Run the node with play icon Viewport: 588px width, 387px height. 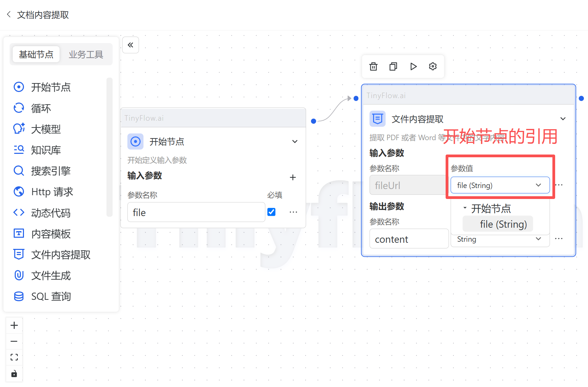413,66
